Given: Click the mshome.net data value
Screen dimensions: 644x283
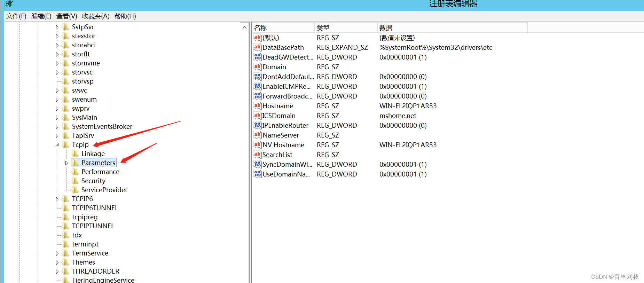Looking at the screenshot, I should (398, 116).
